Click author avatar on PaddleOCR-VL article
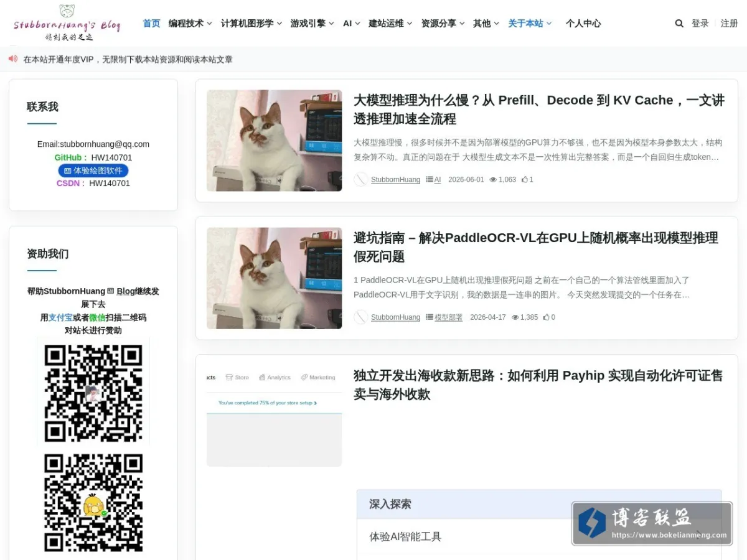 361,317
